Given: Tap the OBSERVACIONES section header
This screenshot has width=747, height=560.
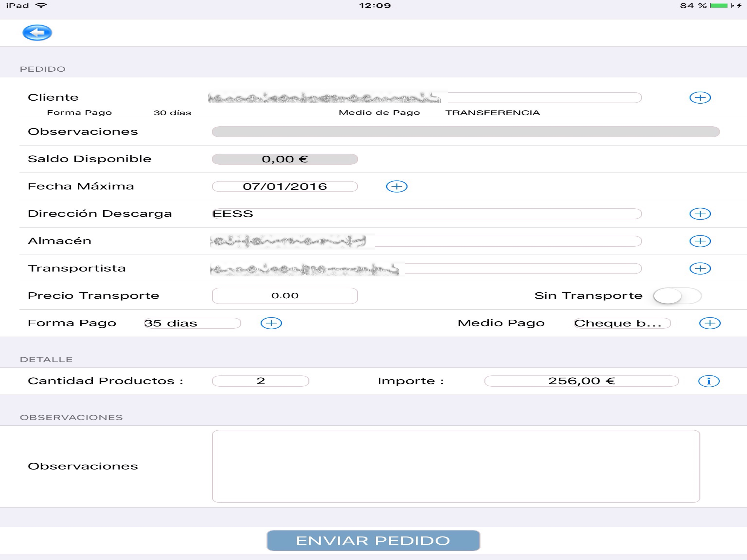Looking at the screenshot, I should [x=71, y=418].
